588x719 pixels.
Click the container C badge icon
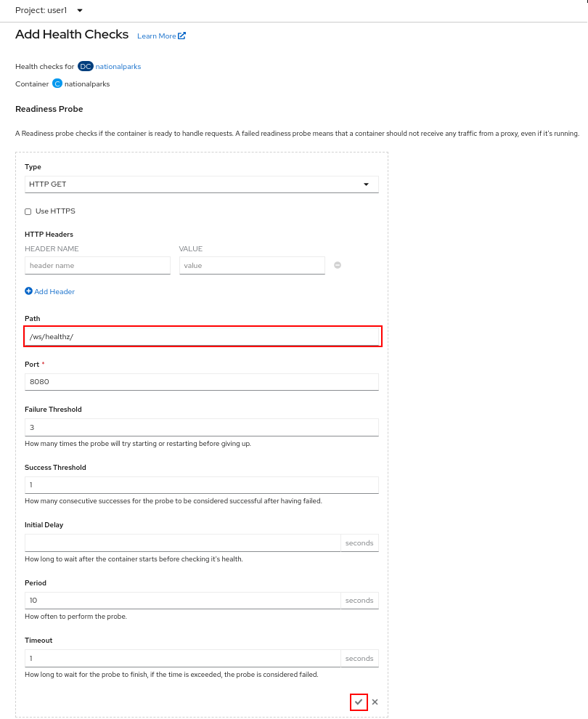[57, 84]
